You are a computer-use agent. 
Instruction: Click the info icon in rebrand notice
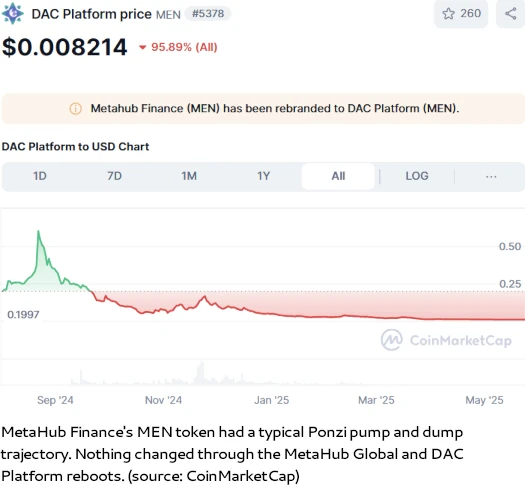[x=75, y=108]
